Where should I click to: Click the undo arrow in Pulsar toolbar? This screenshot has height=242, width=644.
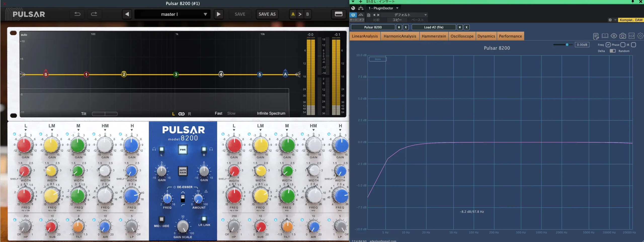[x=77, y=14]
